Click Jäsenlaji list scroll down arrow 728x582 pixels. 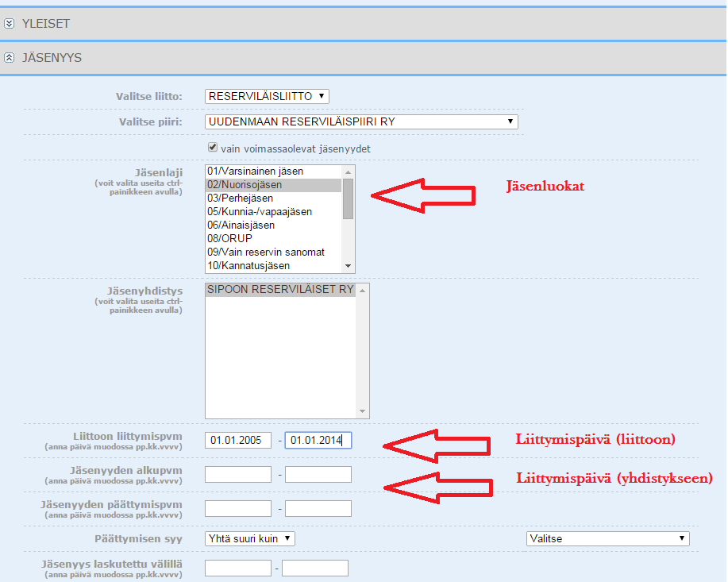pyautogui.click(x=349, y=266)
